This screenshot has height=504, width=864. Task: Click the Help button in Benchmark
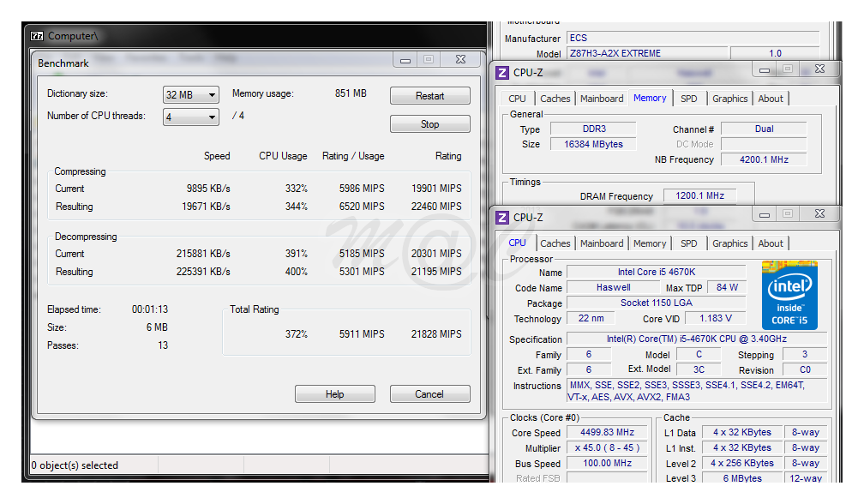click(334, 394)
